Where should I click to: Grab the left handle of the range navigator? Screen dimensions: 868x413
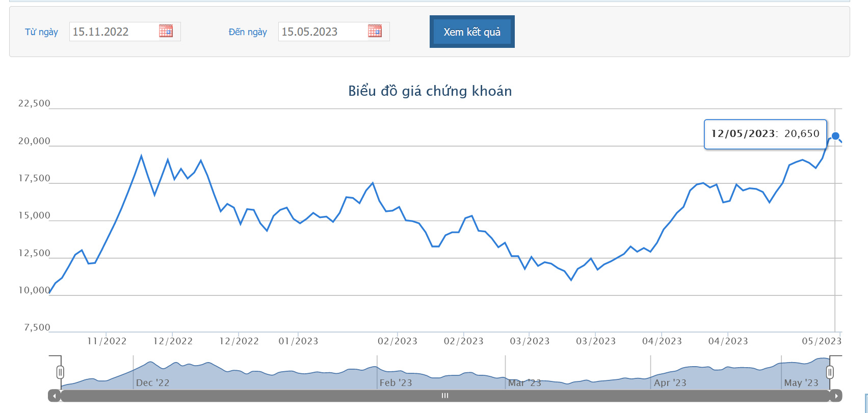[x=60, y=372]
